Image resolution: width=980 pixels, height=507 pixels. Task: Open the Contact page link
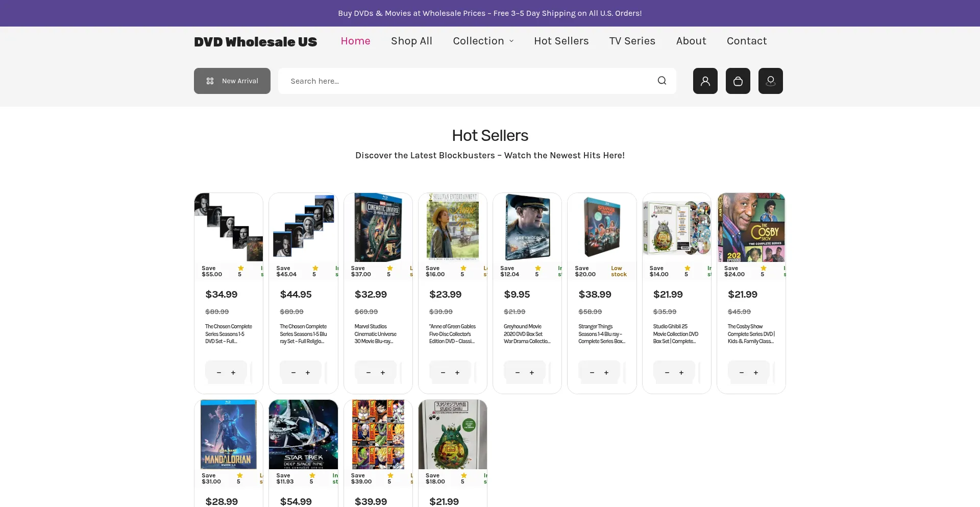(x=746, y=41)
